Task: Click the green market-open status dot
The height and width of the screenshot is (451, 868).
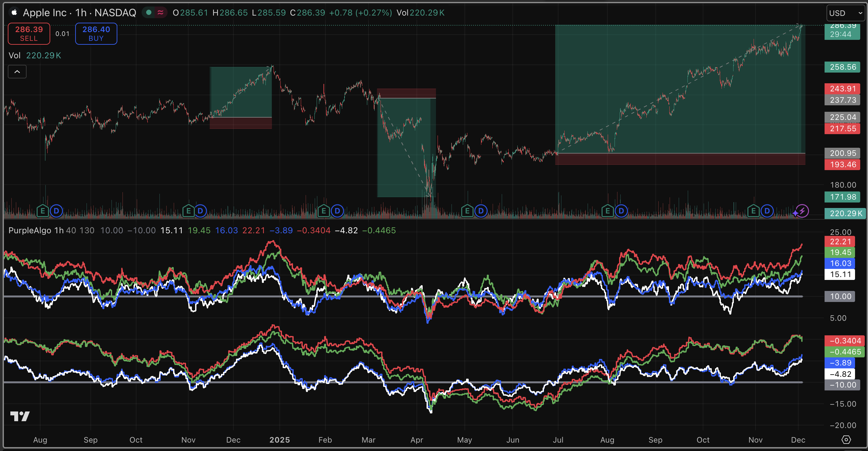Action: coord(148,12)
